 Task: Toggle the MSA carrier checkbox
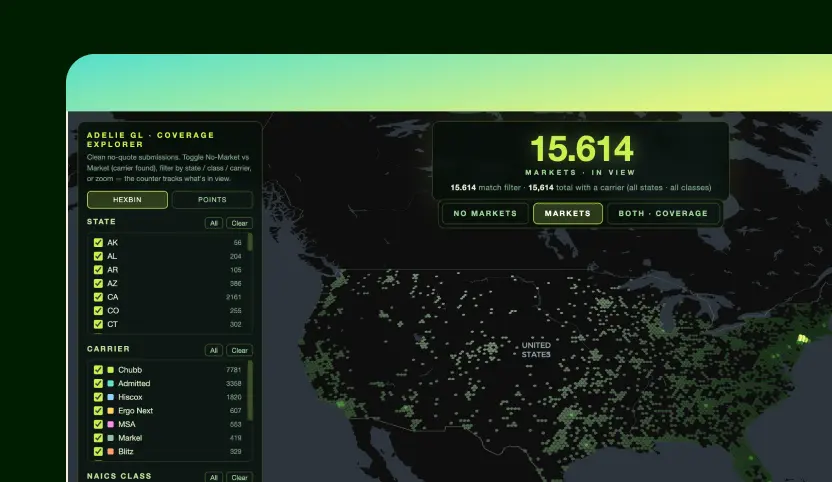pos(98,424)
